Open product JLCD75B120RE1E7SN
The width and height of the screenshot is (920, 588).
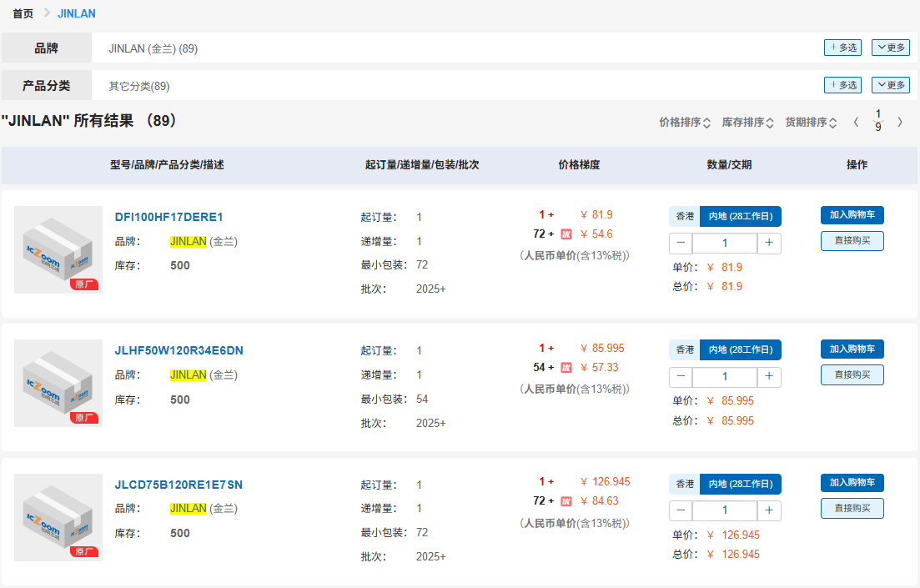click(x=178, y=485)
